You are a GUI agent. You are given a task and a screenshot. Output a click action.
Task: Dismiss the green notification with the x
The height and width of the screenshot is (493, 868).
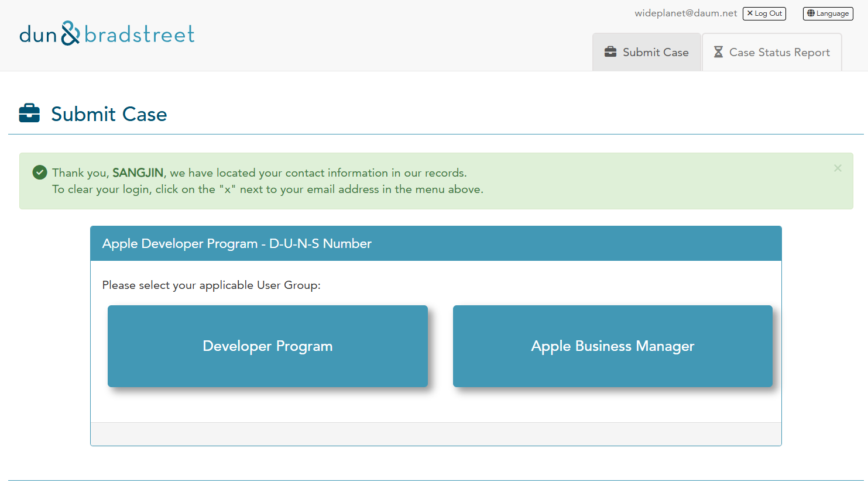pyautogui.click(x=838, y=168)
